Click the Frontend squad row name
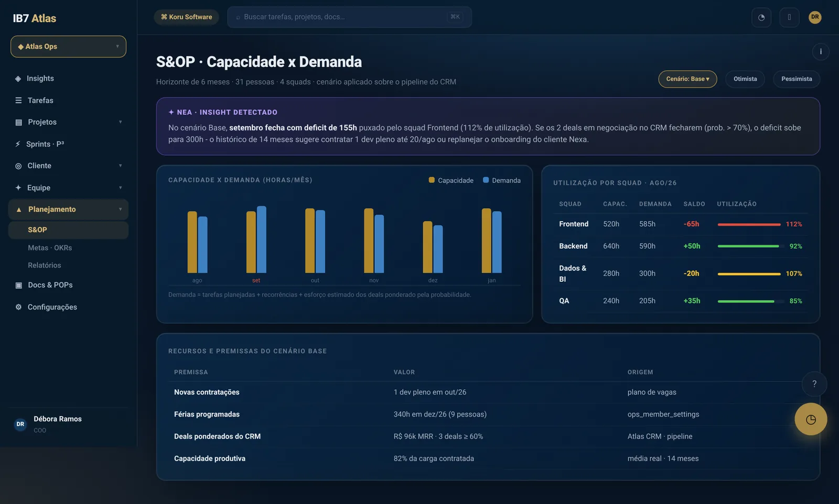The image size is (839, 504). [x=574, y=224]
